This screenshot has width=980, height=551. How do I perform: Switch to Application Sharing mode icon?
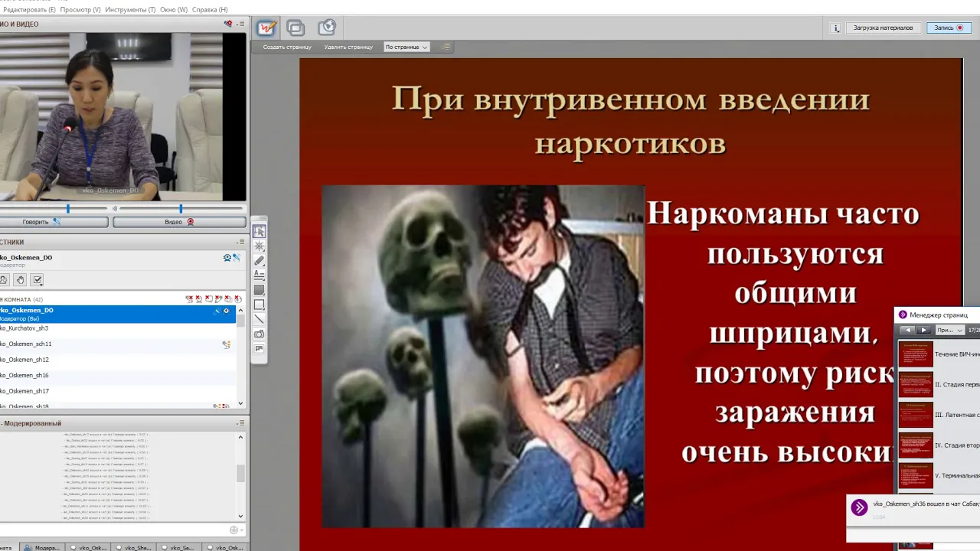[x=296, y=28]
